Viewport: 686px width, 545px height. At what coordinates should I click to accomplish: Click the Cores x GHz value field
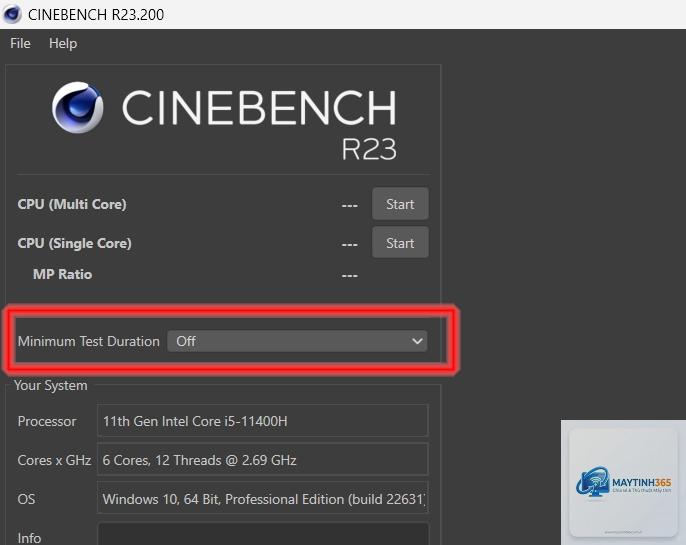262,459
